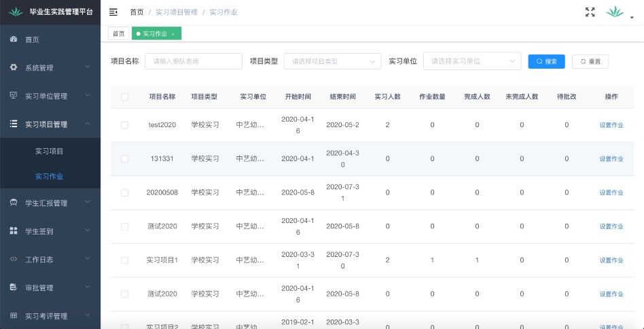Viewport: 644px width, 329px height.
Task: Check the select-all checkbox in table header
Action: coord(124,97)
